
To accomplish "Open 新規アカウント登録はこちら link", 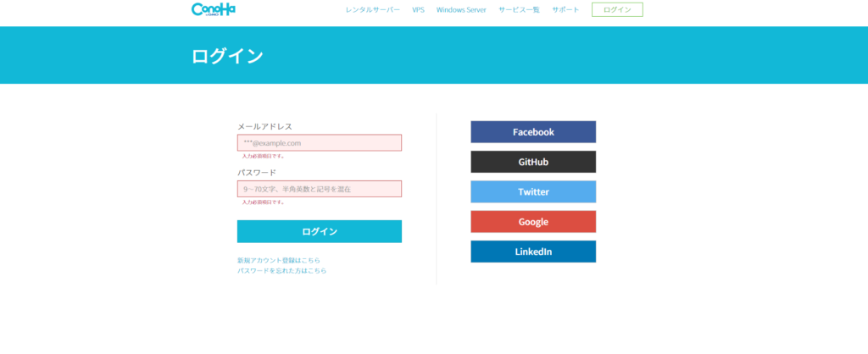I will (278, 260).
